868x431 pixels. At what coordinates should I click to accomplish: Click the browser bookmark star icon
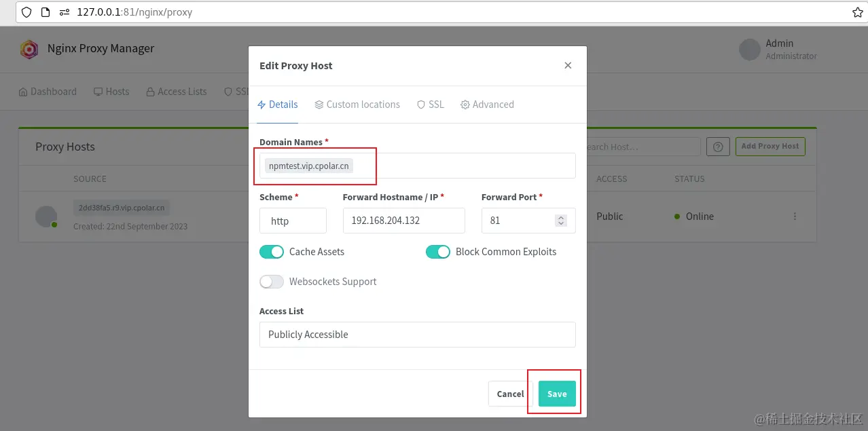[x=858, y=12]
